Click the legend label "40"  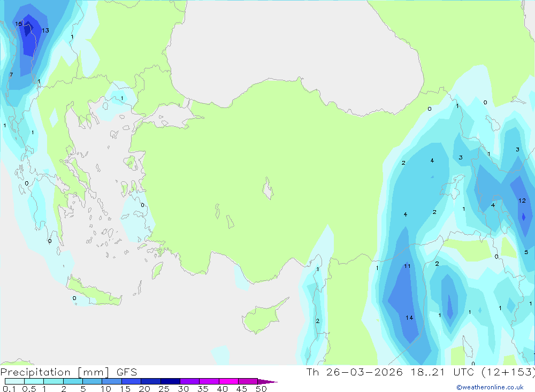(x=223, y=389)
